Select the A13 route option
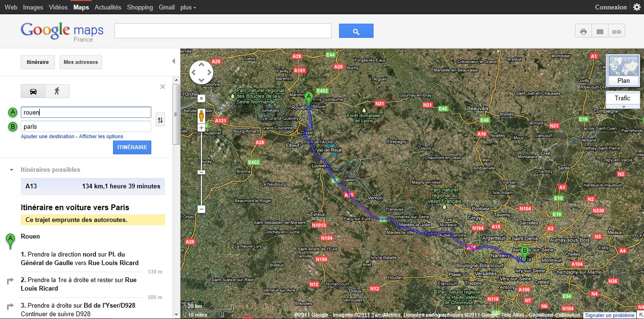The height and width of the screenshot is (319, 644). (93, 186)
